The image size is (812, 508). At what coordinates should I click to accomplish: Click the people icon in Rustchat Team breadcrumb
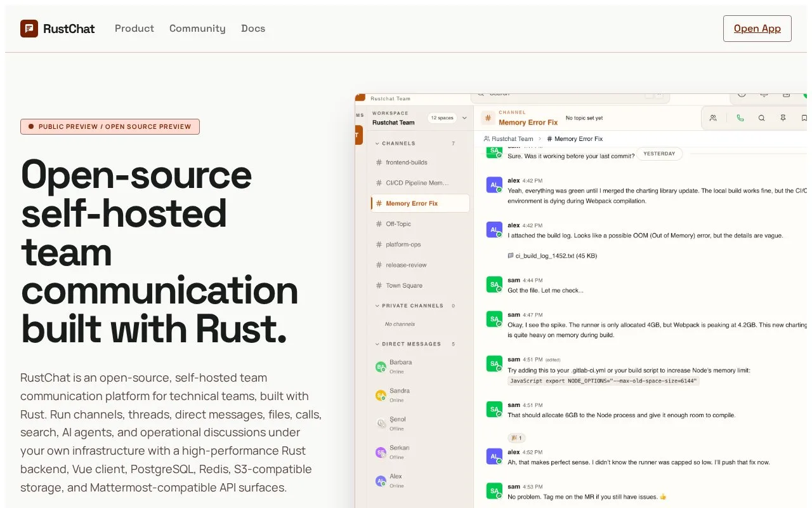point(487,138)
